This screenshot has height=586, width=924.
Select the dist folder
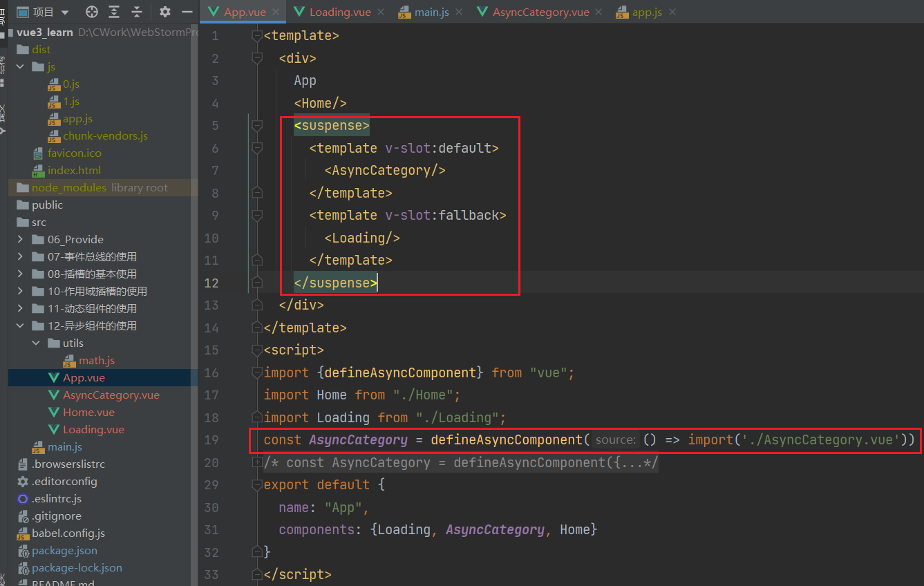41,49
